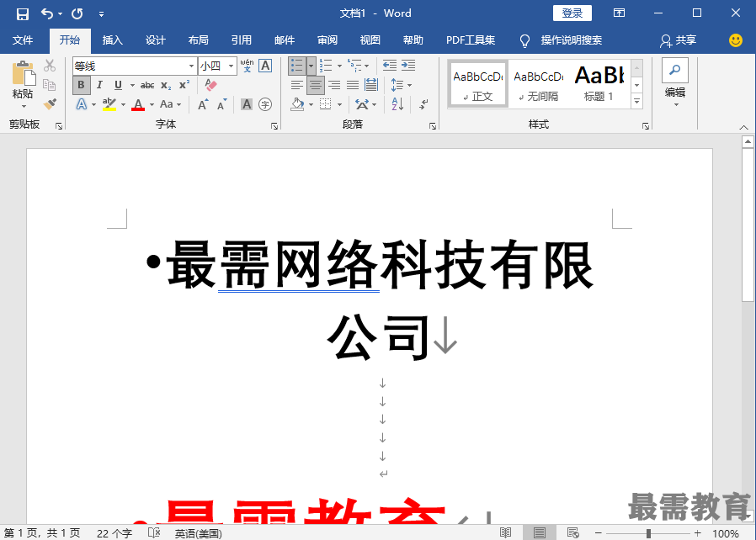
Task: Clear all formatting eraser icon
Action: 210,85
